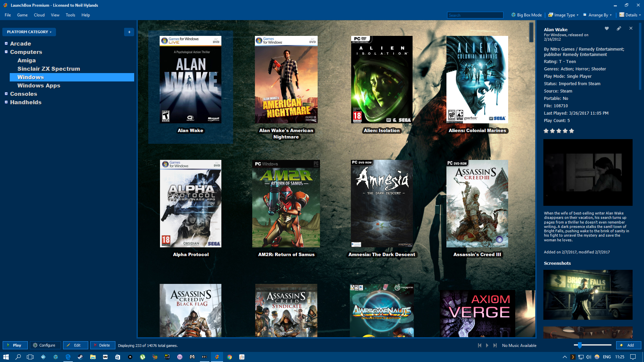
Task: Open Google Chrome from taskbar
Action: click(229, 357)
